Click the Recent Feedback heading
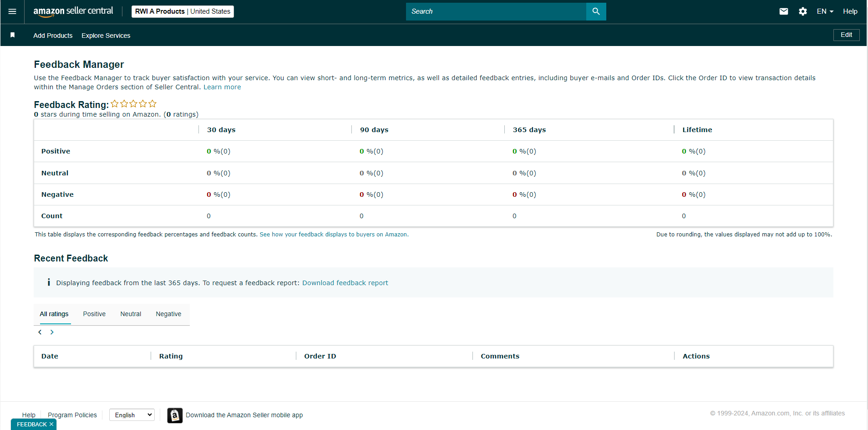The width and height of the screenshot is (868, 430). [71, 258]
